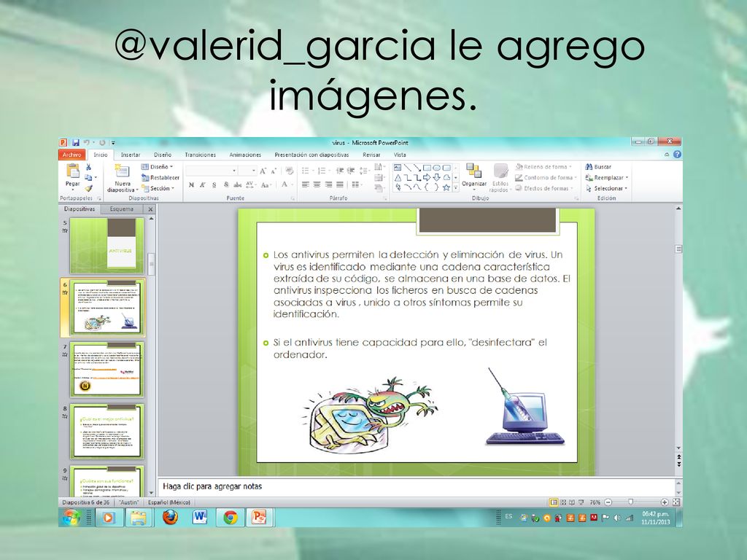Open Firefox from the Windows taskbar
Image resolution: width=747 pixels, height=560 pixels.
[169, 517]
